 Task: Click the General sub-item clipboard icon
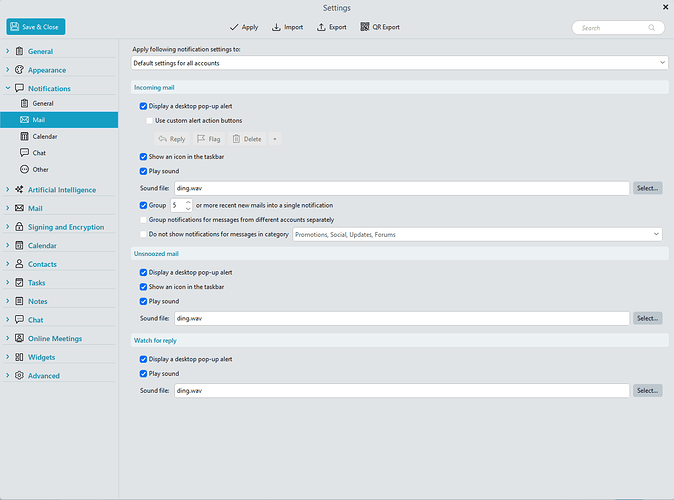[25, 103]
